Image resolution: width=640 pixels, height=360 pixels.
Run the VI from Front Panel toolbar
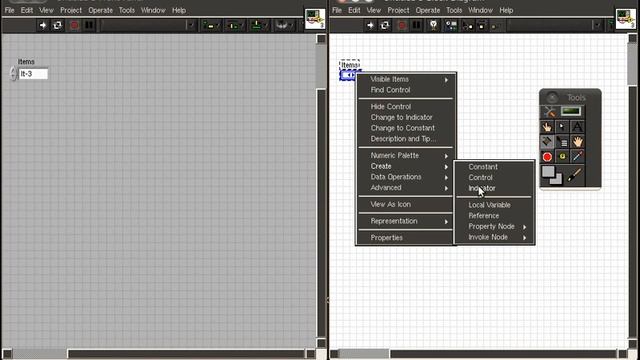42,25
